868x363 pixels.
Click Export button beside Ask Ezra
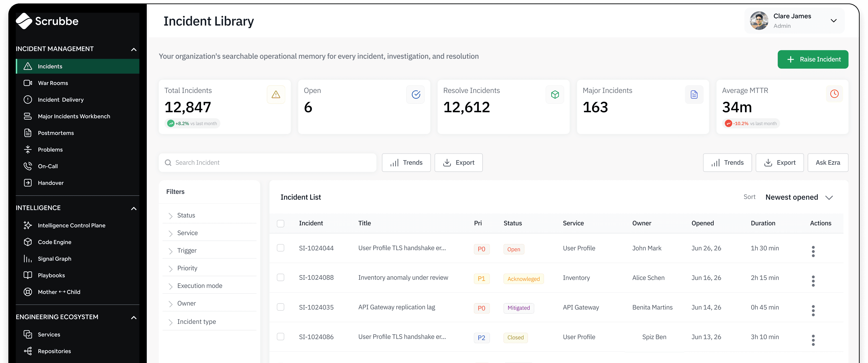[x=779, y=163]
